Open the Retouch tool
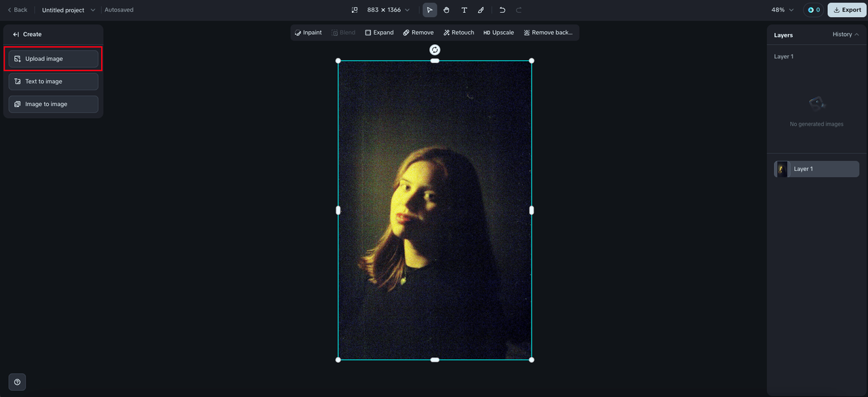Viewport: 868px width, 397px height. pyautogui.click(x=458, y=33)
